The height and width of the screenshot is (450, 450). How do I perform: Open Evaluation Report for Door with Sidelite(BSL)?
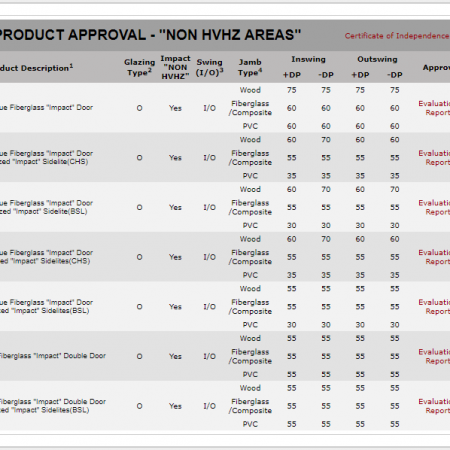tap(434, 207)
